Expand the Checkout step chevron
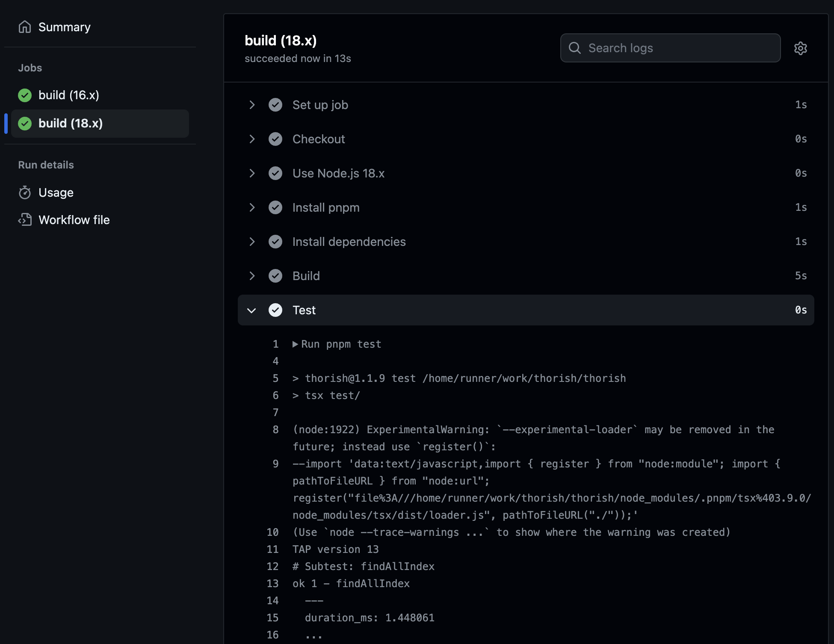Image resolution: width=834 pixels, height=644 pixels. (251, 139)
